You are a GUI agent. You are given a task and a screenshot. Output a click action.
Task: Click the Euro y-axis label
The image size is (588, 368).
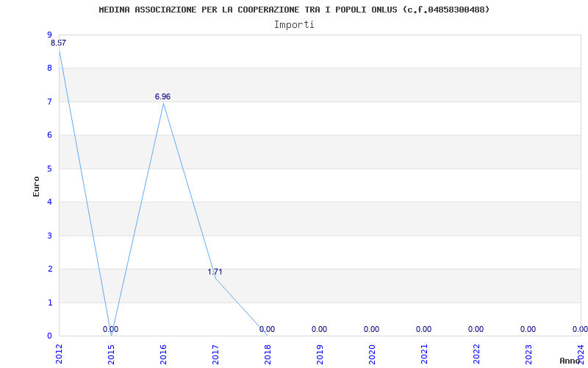(36, 186)
